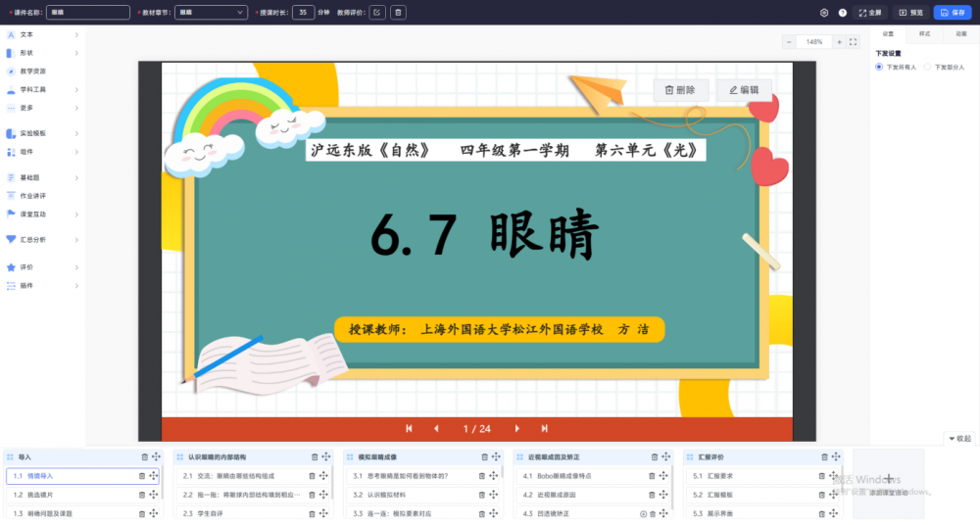The image size is (980, 525).
Task: Open the 教材章节 dropdown
Action: pyautogui.click(x=212, y=13)
